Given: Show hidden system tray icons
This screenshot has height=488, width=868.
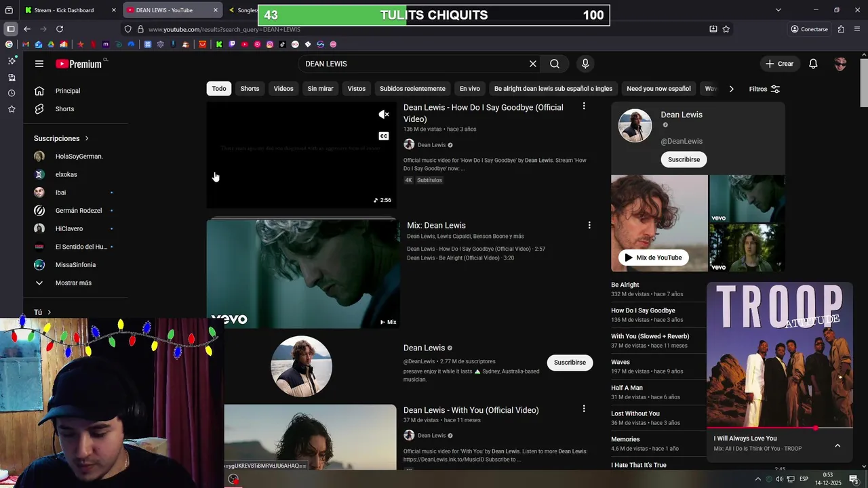Looking at the screenshot, I should tap(758, 479).
